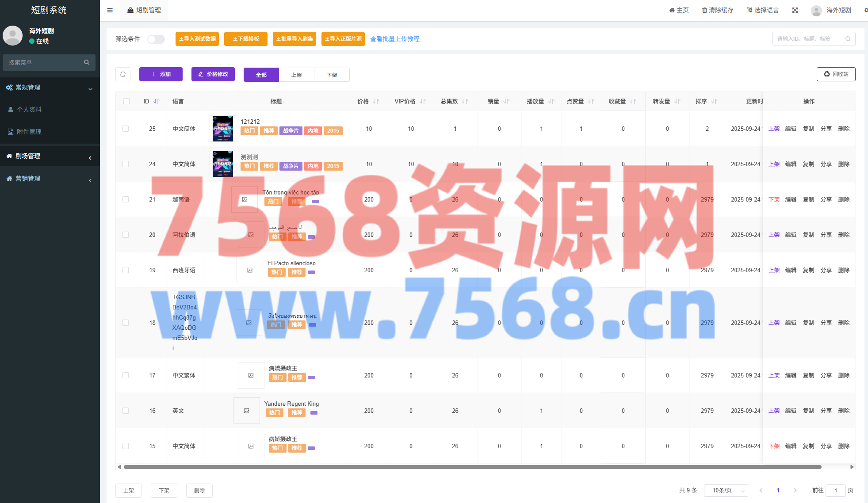Sort by the 价格 column arrows
The image size is (868, 503).
point(376,102)
